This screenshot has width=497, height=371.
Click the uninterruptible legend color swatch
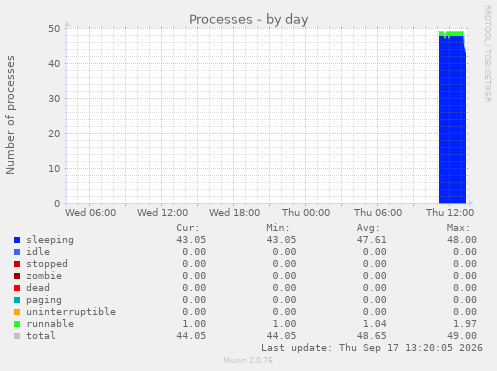tap(17, 312)
